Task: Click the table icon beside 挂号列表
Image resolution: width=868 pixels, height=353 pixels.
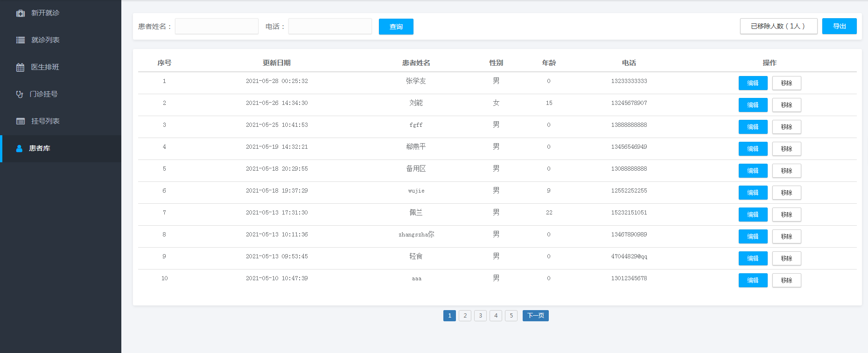Action: [x=21, y=121]
